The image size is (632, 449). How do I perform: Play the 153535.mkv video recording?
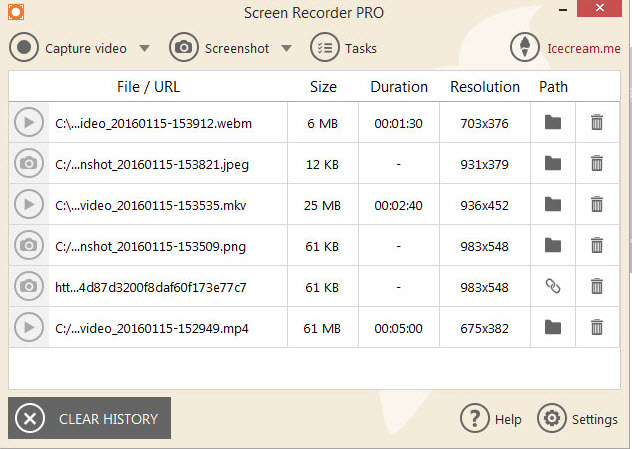coord(29,204)
